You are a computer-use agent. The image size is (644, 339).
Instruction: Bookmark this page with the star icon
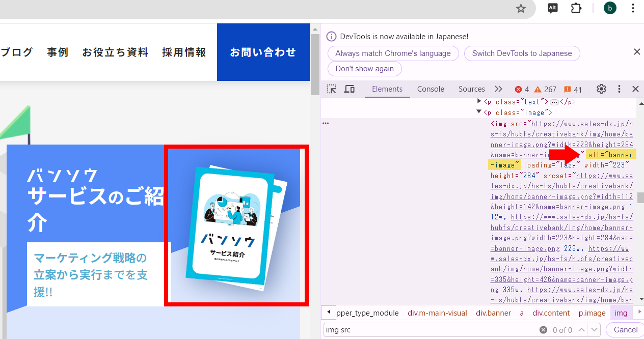(521, 8)
